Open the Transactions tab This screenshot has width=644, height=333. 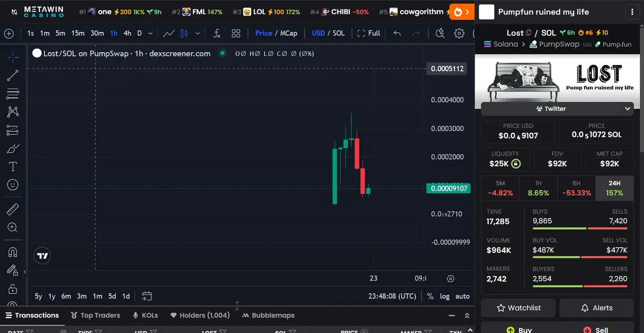[32, 315]
